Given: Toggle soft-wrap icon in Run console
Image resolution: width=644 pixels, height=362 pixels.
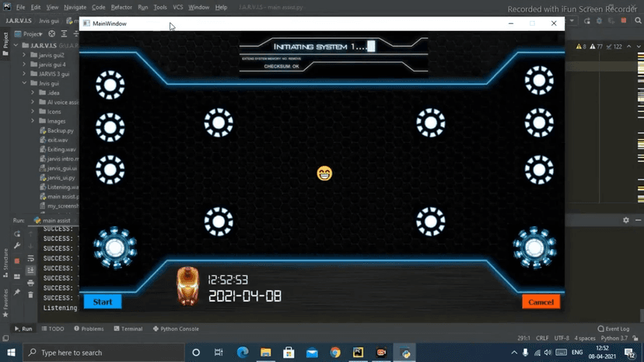Looking at the screenshot, I should point(31,259).
